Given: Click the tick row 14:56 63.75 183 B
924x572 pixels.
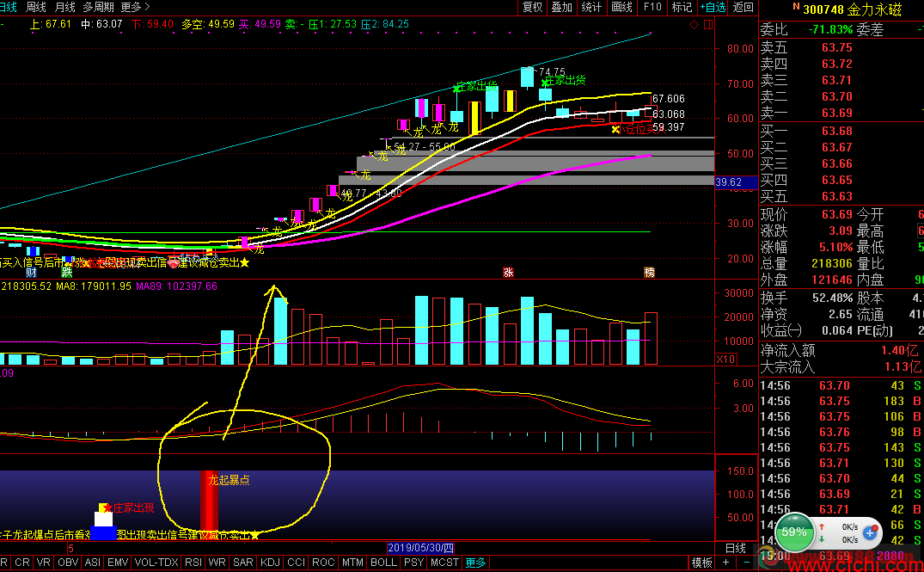Looking at the screenshot, I should point(841,401).
